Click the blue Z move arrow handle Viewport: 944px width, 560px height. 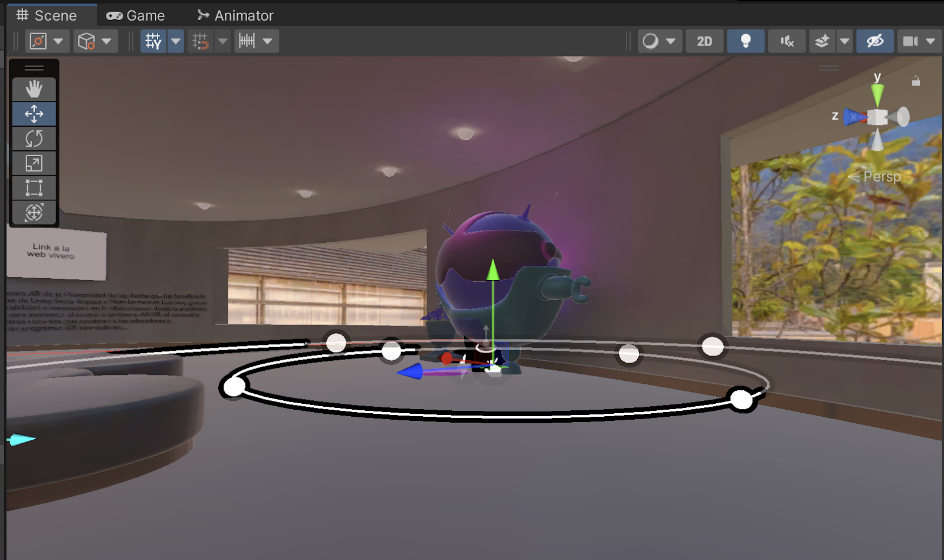[410, 371]
